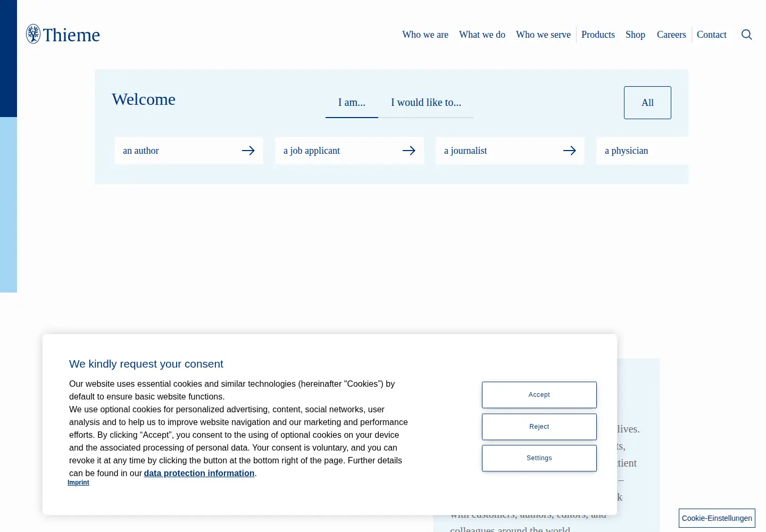This screenshot has width=766, height=532.
Task: Go to Products in navigation
Action: point(598,35)
